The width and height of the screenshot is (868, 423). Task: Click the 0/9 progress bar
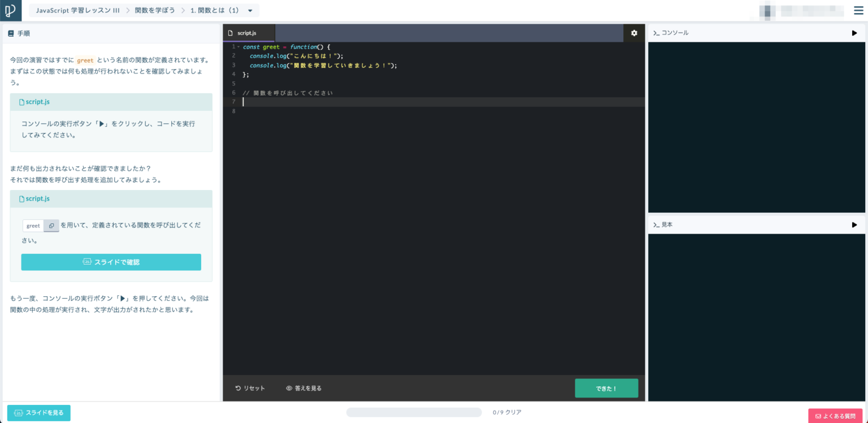414,412
